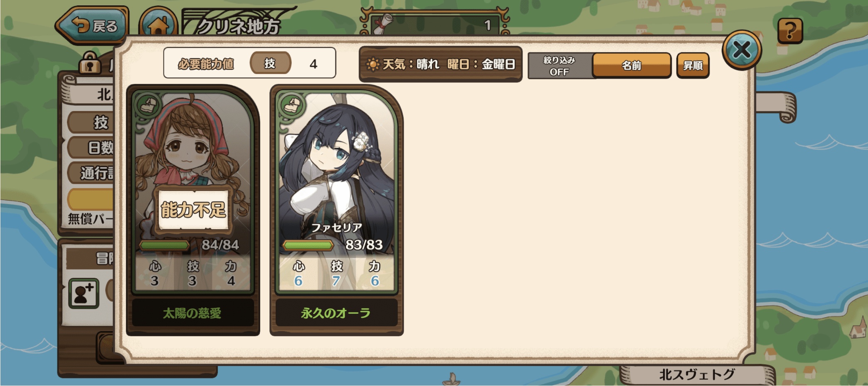Select the 能力不足 character card
This screenshot has width=868, height=386.
tap(193, 210)
